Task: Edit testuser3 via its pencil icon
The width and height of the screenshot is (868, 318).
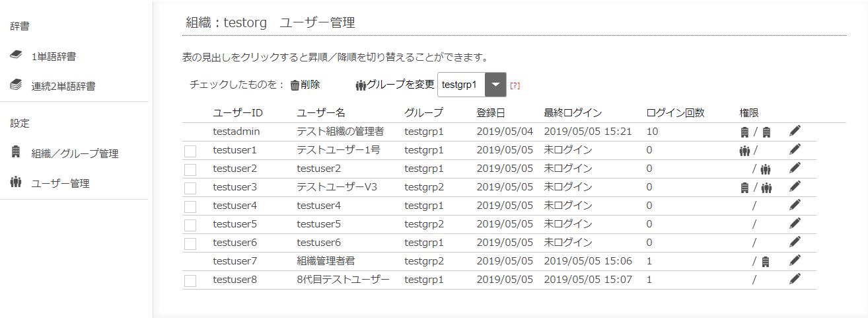Action: (x=795, y=187)
